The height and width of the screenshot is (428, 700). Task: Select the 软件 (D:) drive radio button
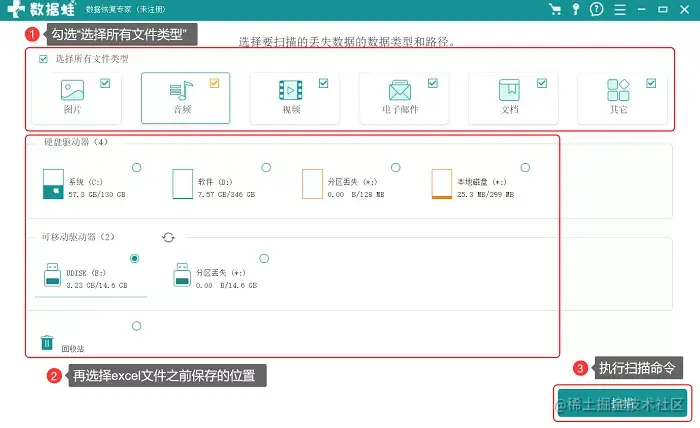(266, 167)
